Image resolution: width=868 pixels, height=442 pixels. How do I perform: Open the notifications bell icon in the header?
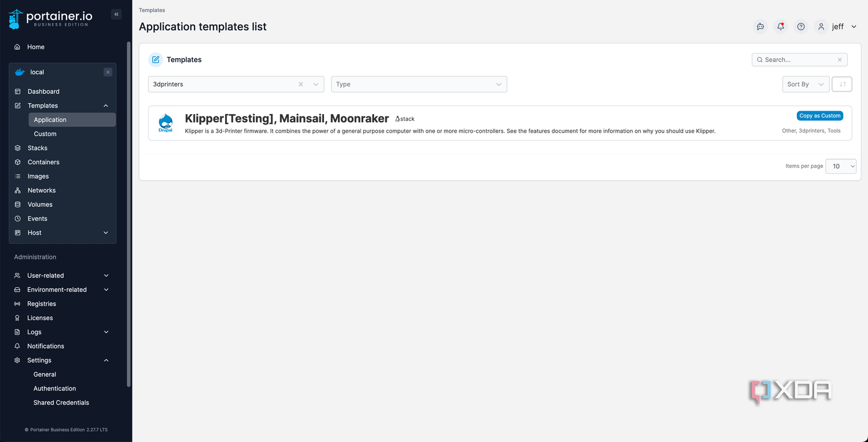(x=781, y=27)
